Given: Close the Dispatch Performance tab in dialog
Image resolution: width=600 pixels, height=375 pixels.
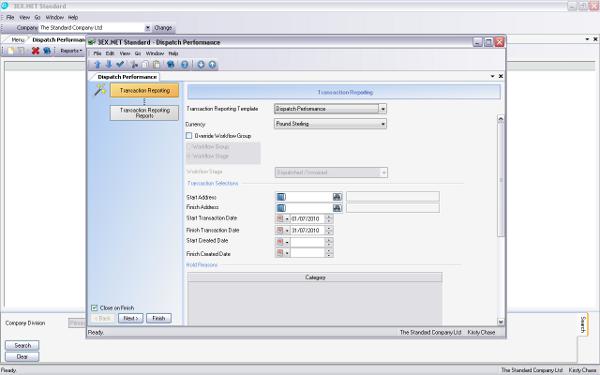Looking at the screenshot, I should point(501,76).
